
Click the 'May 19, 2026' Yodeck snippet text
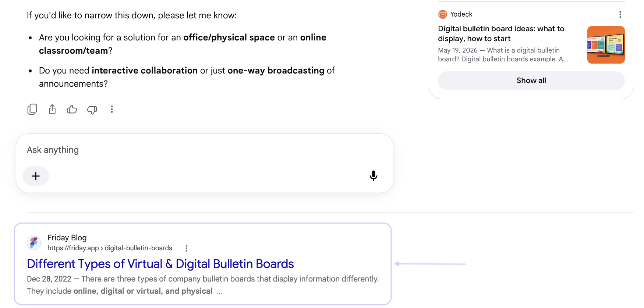coord(503,55)
